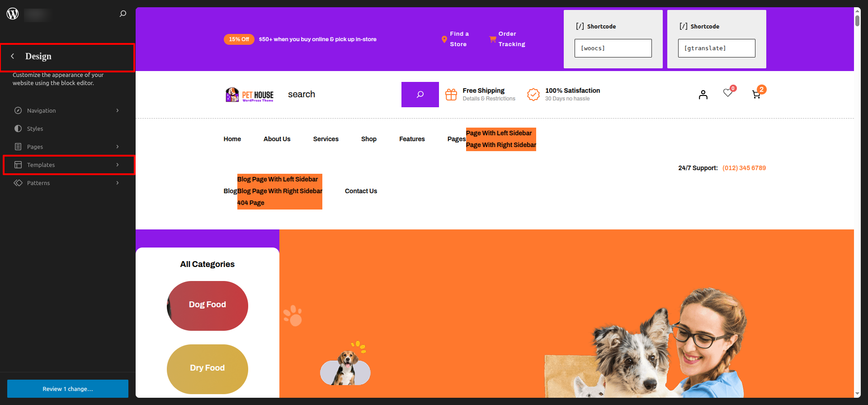This screenshot has width=868, height=405.
Task: Expand the Patterns section
Action: coord(68,183)
